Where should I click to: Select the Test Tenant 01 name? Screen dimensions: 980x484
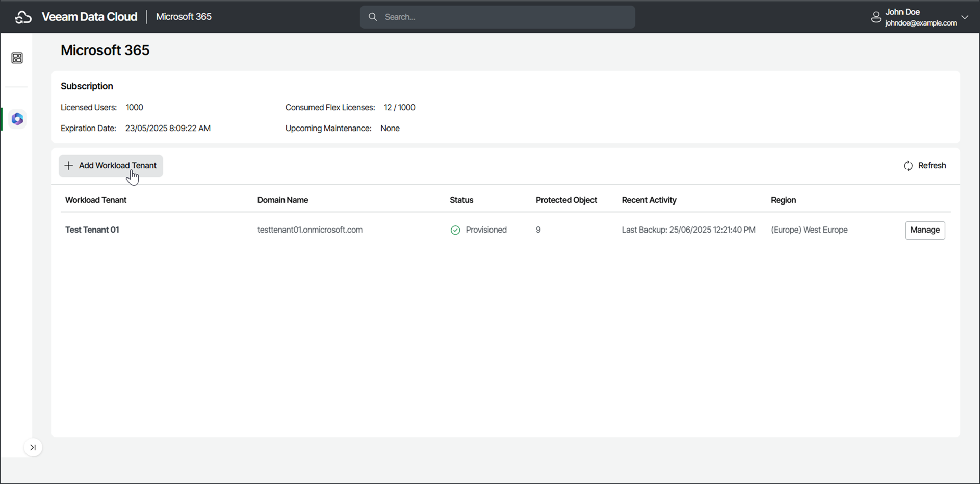coord(92,230)
